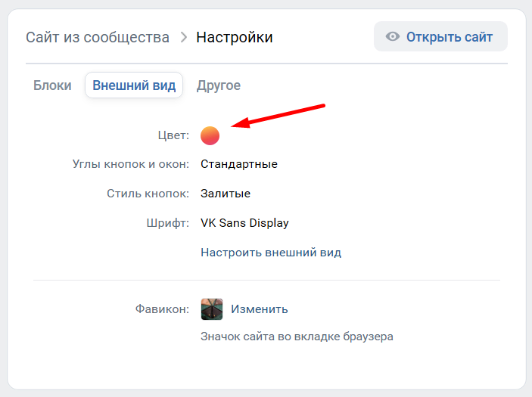Image resolution: width=532 pixels, height=397 pixels.
Task: Click the Фавикон: label
Action: coord(162,309)
